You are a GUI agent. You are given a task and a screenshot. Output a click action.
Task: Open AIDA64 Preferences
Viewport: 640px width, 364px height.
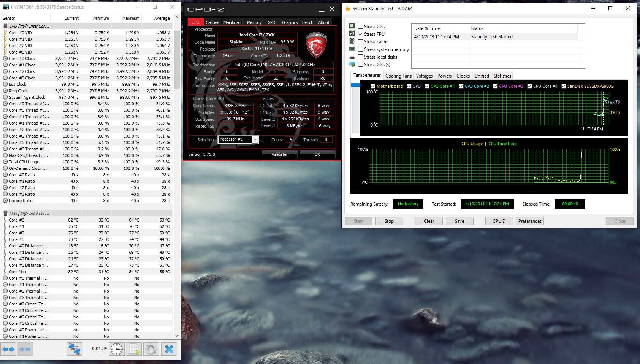[530, 221]
